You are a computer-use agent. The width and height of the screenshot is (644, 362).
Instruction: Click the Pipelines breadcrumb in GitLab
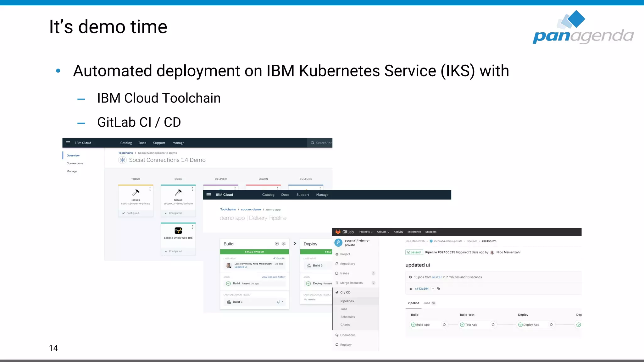pyautogui.click(x=472, y=241)
